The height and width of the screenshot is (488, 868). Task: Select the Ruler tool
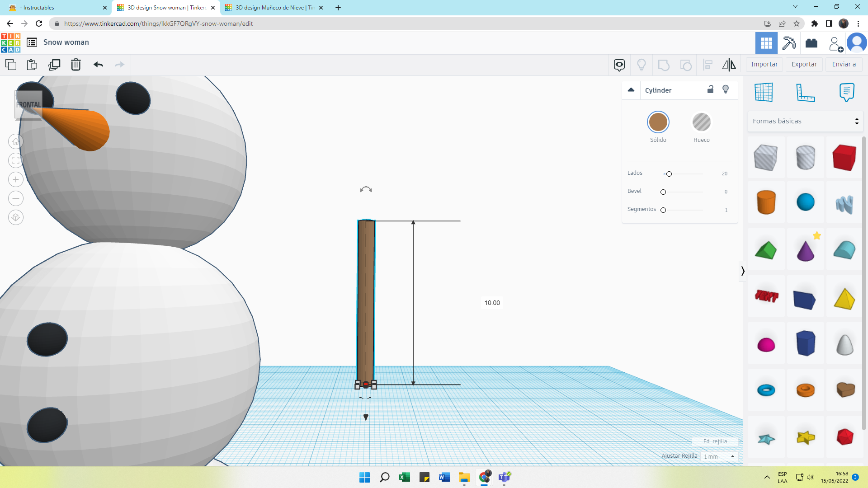click(805, 92)
